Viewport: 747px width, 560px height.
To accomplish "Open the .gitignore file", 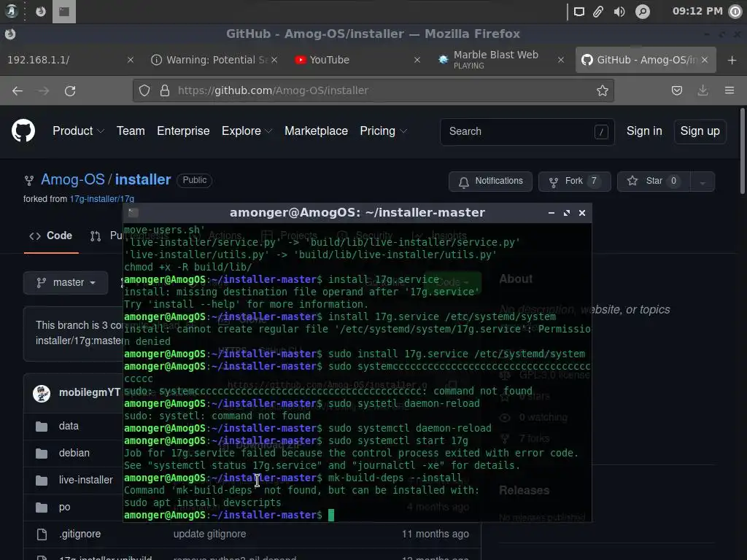I will tap(80, 534).
